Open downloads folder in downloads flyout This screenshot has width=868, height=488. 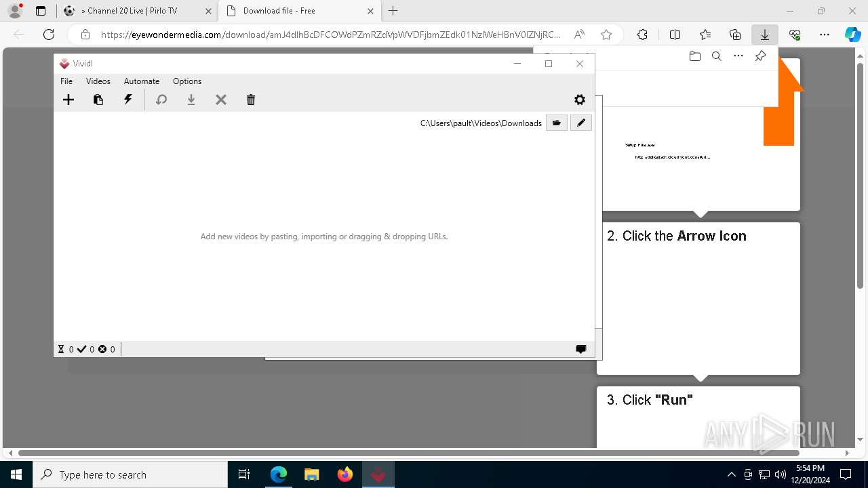point(694,56)
